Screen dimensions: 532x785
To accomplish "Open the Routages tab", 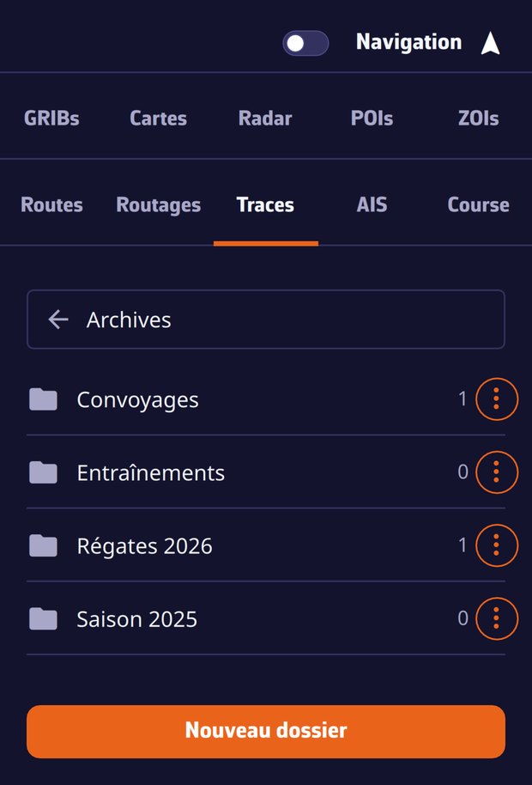I will click(x=158, y=204).
